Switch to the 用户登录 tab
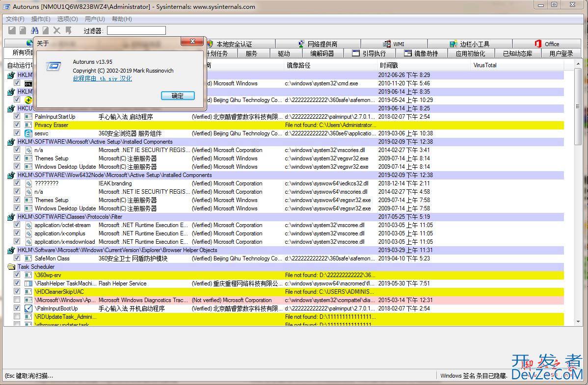Screen dimensions: 588x385 [561, 53]
